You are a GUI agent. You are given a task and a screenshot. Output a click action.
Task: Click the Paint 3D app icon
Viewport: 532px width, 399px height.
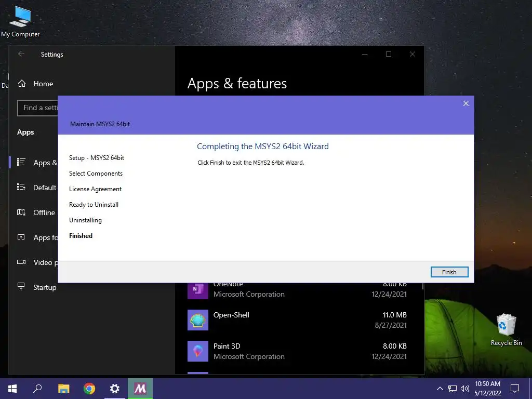tap(198, 351)
